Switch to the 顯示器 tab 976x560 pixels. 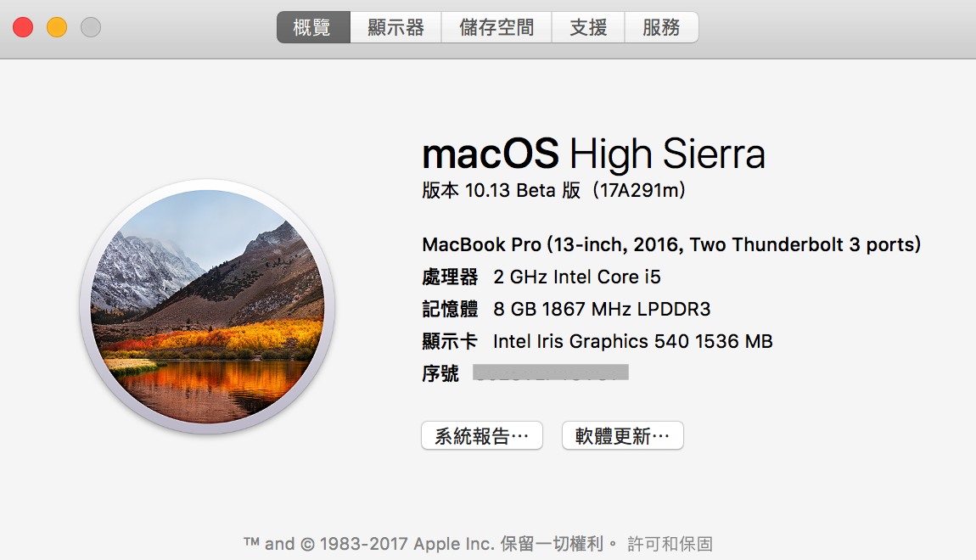click(x=395, y=27)
